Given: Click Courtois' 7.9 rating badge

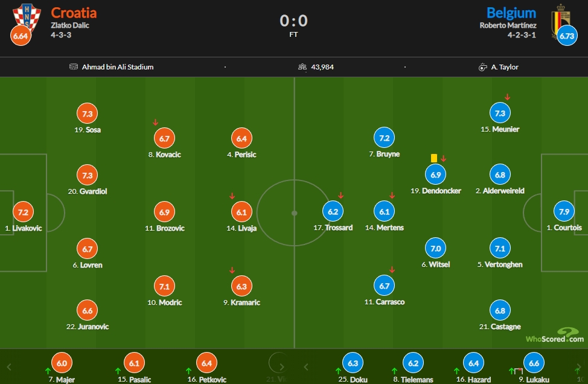Looking at the screenshot, I should pyautogui.click(x=564, y=211).
